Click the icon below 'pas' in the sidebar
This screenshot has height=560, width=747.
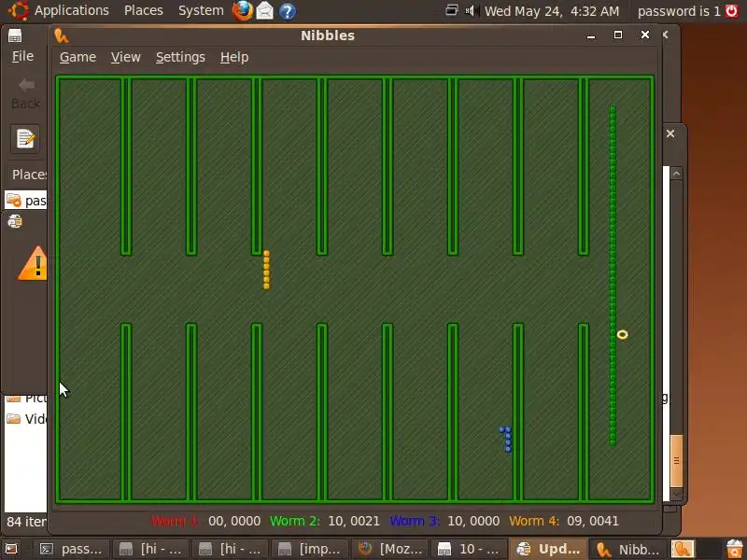[15, 221]
